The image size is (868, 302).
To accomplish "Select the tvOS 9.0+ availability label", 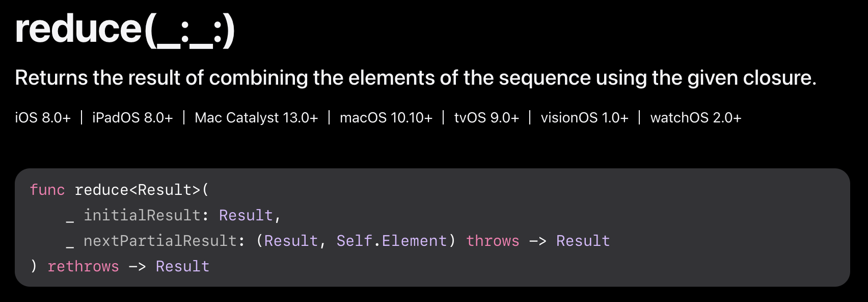I will pyautogui.click(x=486, y=118).
